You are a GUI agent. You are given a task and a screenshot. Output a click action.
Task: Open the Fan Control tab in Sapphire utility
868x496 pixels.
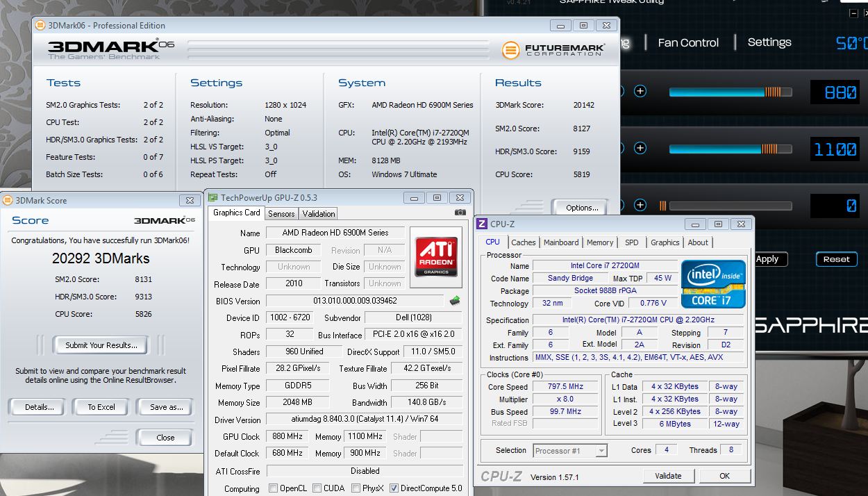point(688,43)
